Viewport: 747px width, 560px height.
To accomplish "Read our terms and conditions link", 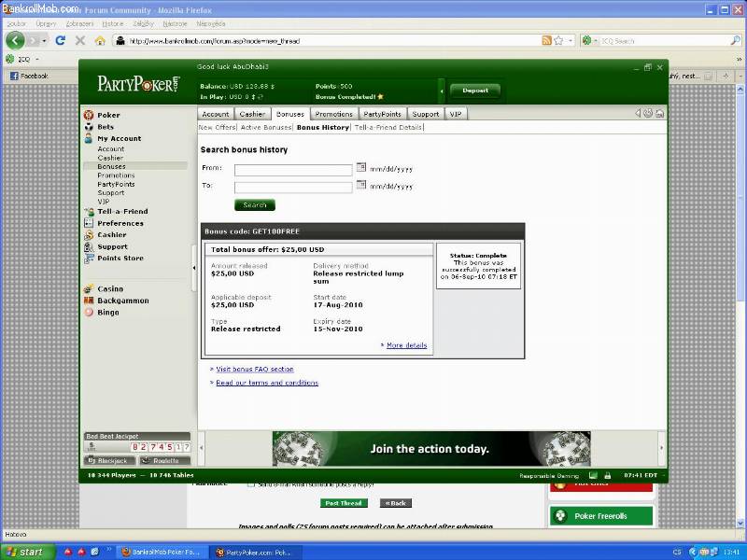I will coord(267,383).
